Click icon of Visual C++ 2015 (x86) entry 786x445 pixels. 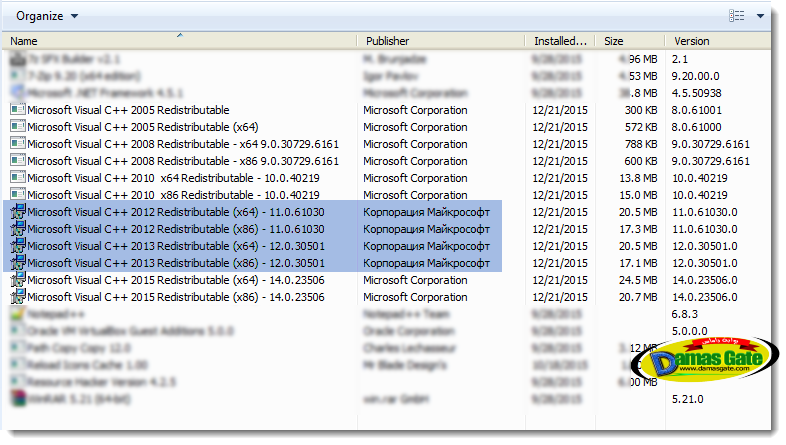pos(18,297)
